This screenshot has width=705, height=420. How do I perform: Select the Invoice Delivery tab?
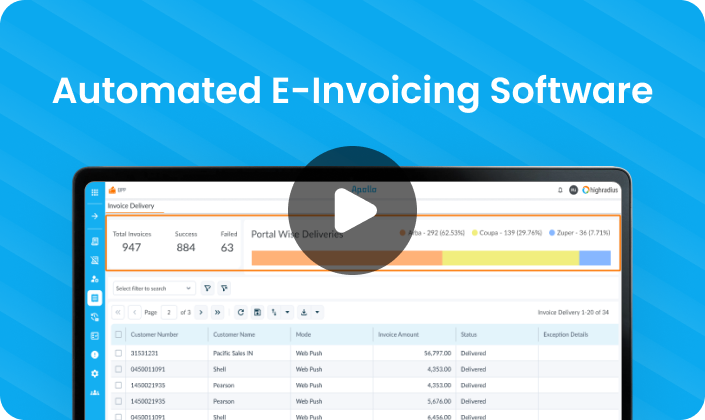pos(131,206)
